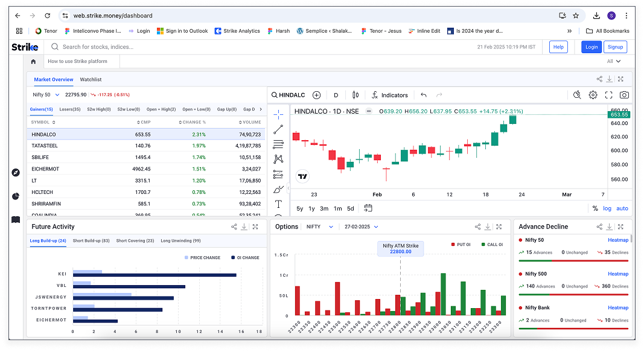
Task: Select the trend line drawing tool
Action: pos(278,129)
